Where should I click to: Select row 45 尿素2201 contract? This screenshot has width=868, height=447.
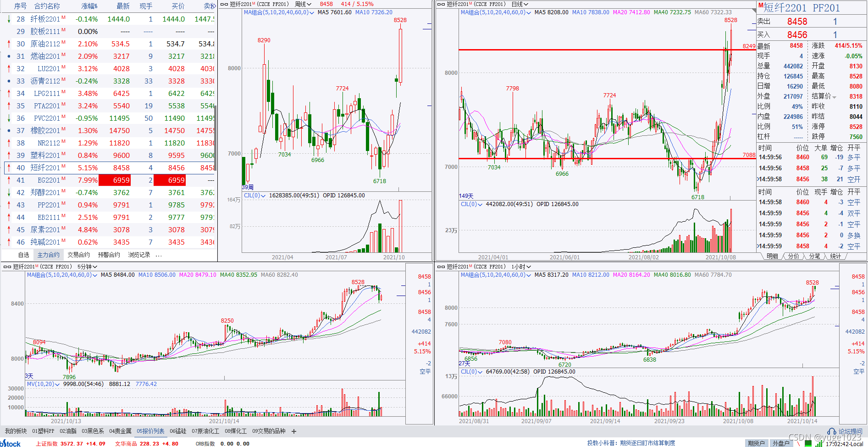click(110, 230)
